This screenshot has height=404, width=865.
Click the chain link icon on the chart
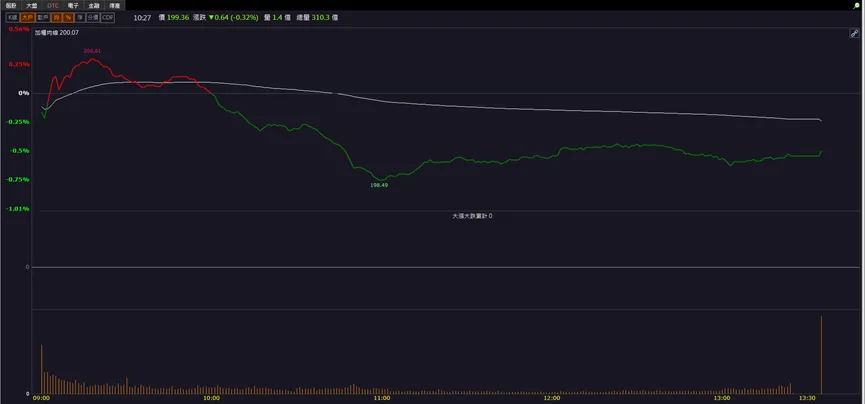tap(854, 34)
